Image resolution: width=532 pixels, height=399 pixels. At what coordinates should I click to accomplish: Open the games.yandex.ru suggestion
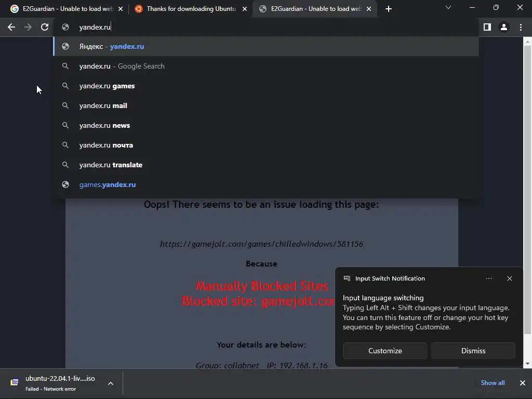(x=267, y=184)
